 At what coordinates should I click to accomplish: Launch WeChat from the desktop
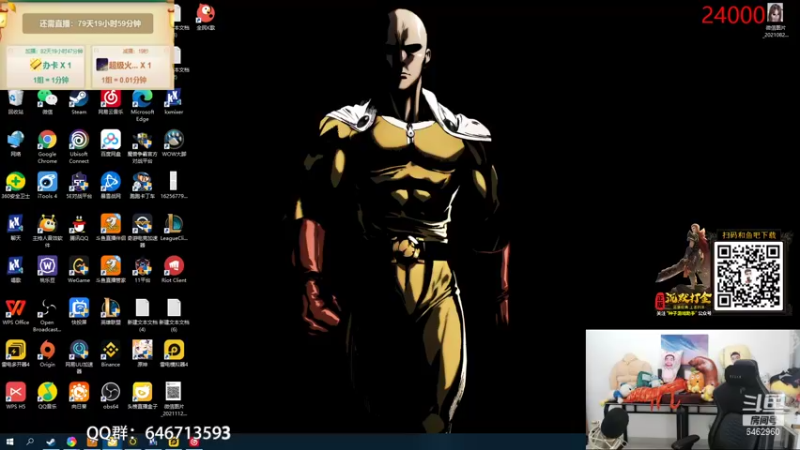coord(47,102)
